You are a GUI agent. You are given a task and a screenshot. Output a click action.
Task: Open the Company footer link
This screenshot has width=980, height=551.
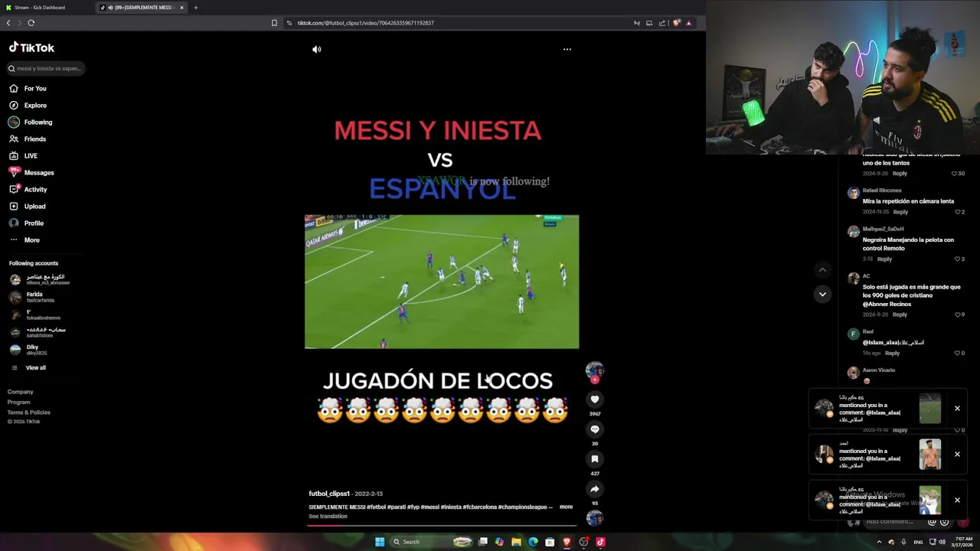pyautogui.click(x=21, y=392)
